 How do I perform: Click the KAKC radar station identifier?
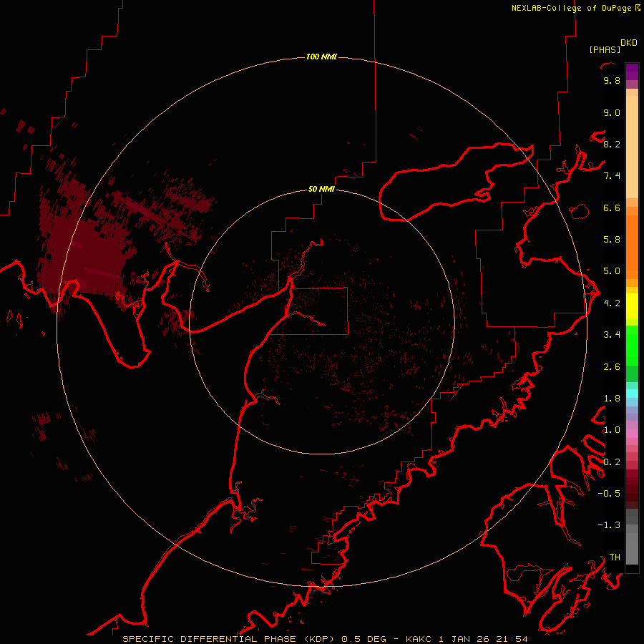click(x=419, y=639)
